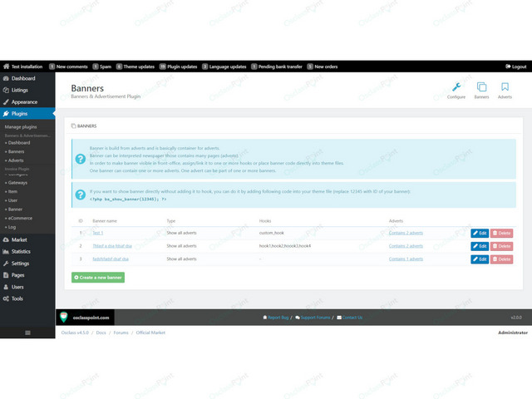Open third banner name link

coord(111,259)
